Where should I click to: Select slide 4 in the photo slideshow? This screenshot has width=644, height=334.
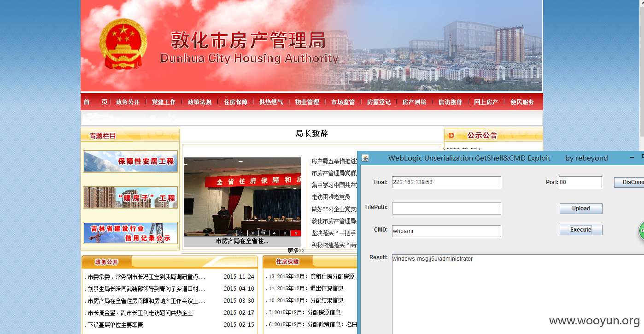(x=275, y=233)
